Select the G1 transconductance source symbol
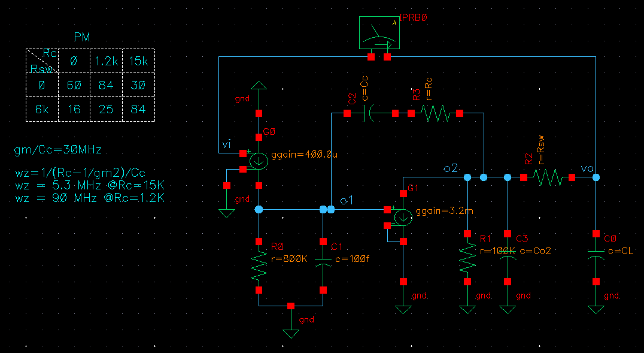The width and height of the screenshot is (644, 353). point(403,217)
